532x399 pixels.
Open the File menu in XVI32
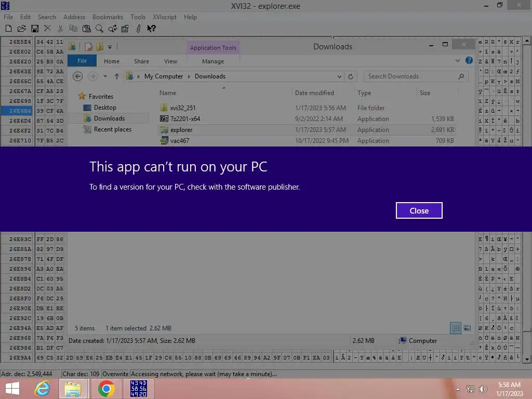click(x=8, y=17)
